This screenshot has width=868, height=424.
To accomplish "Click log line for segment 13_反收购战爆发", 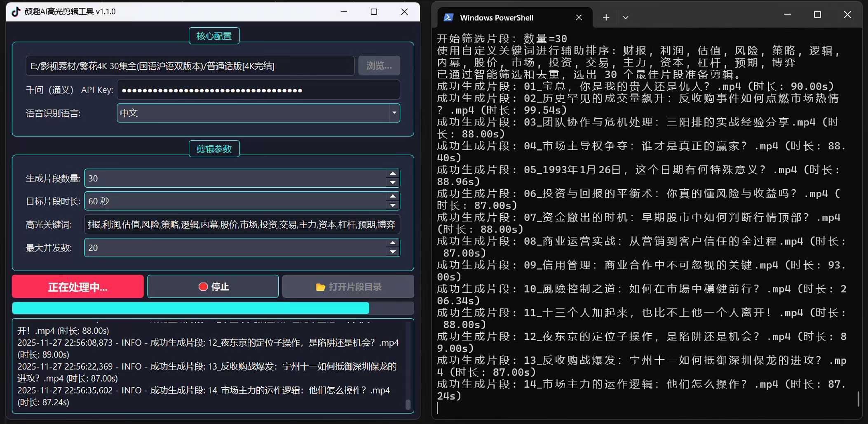I will 207,372.
